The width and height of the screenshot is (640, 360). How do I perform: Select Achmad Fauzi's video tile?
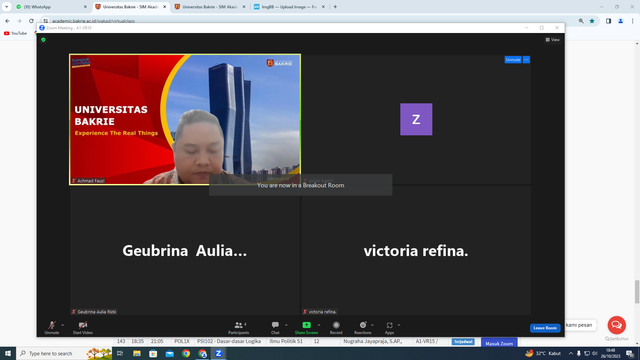tap(185, 119)
